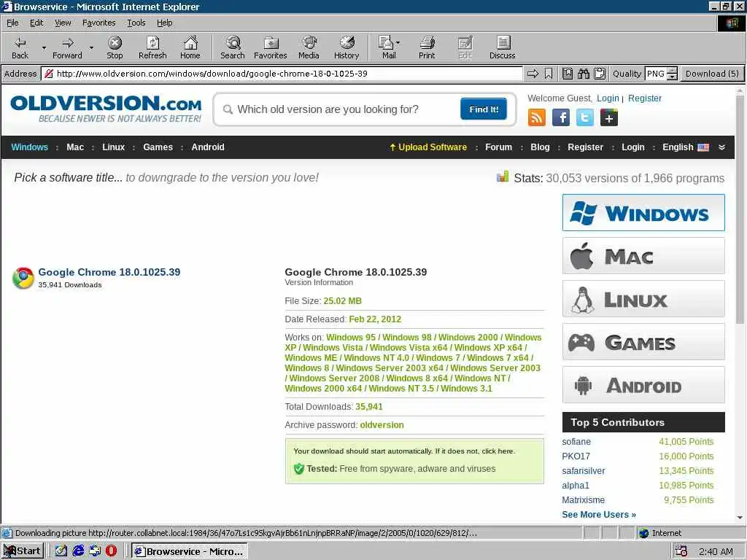The image size is (747, 560).
Task: Open the View menu
Action: coord(63,23)
